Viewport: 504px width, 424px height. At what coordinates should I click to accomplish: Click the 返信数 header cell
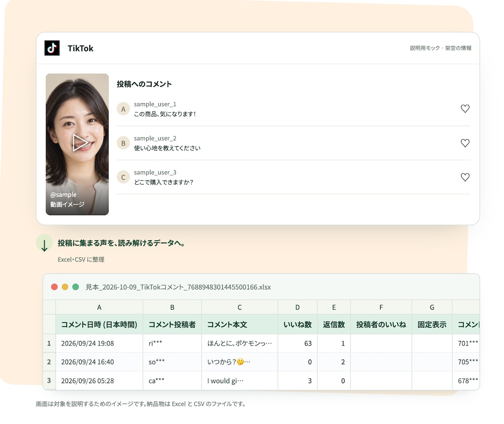pos(334,325)
